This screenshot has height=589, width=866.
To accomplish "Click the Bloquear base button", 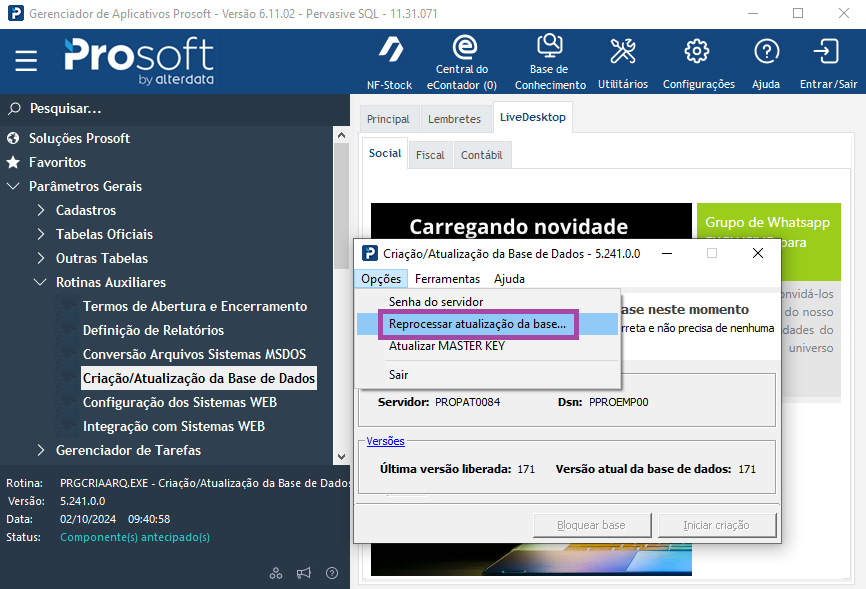I will point(592,525).
